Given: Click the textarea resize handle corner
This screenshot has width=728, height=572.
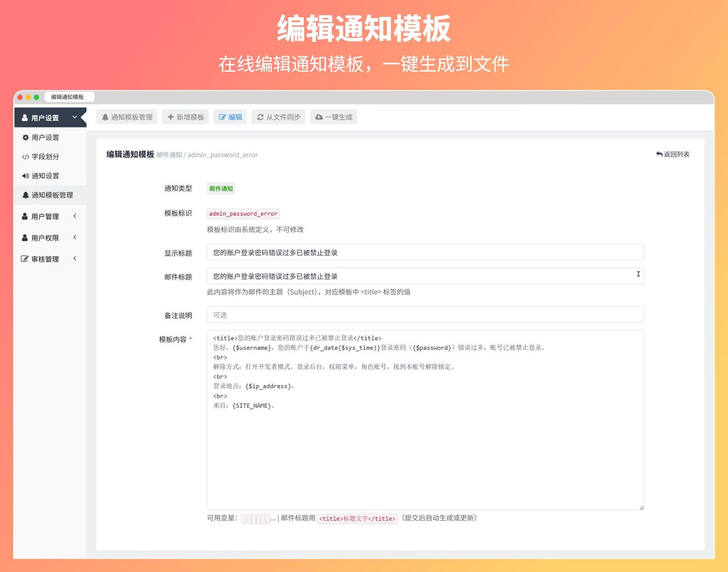Looking at the screenshot, I should 641,507.
